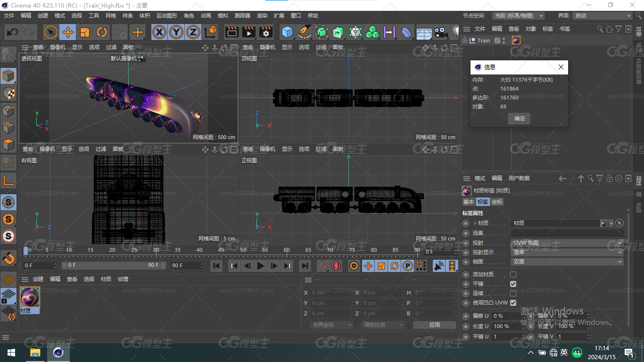The height and width of the screenshot is (362, 644).
Task: Select the Move tool in top toolbar
Action: [68, 32]
